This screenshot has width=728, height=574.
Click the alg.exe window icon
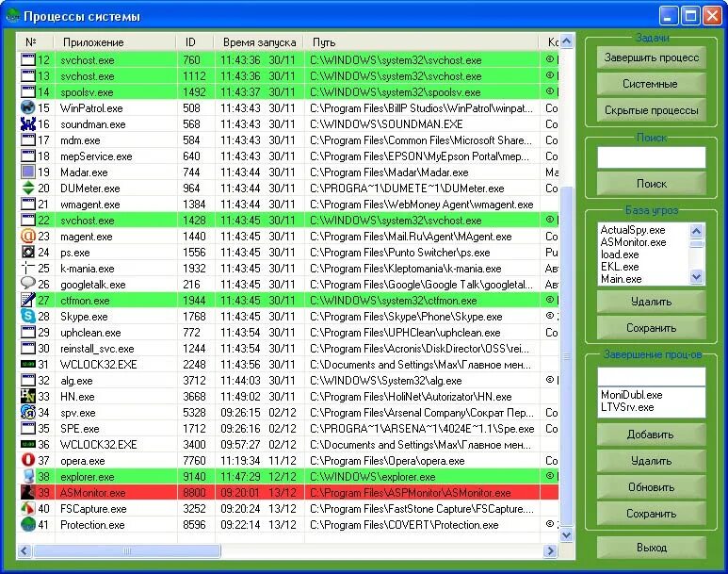[28, 380]
